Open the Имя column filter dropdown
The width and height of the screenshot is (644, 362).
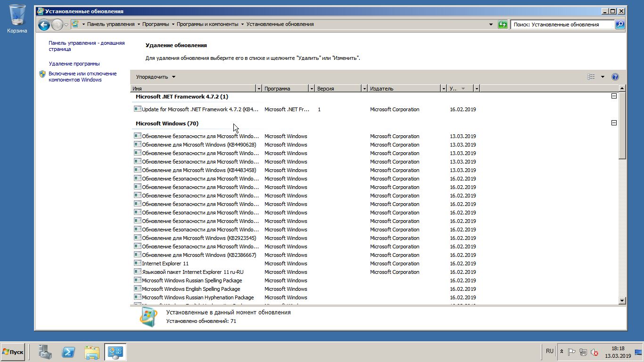click(259, 89)
